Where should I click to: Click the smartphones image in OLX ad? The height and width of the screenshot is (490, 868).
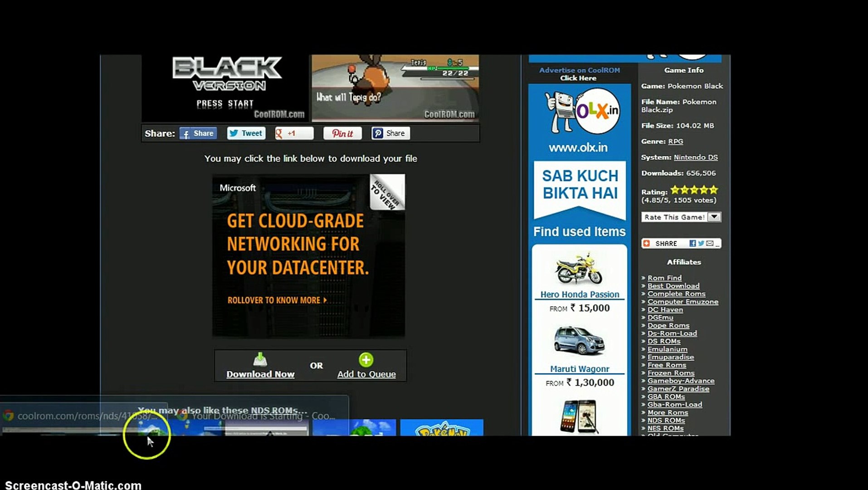click(579, 416)
